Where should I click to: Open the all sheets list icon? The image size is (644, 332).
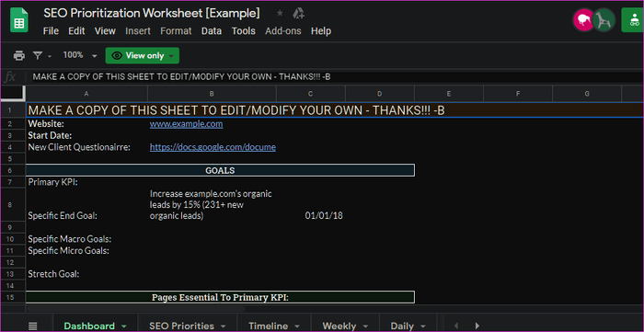point(33,326)
